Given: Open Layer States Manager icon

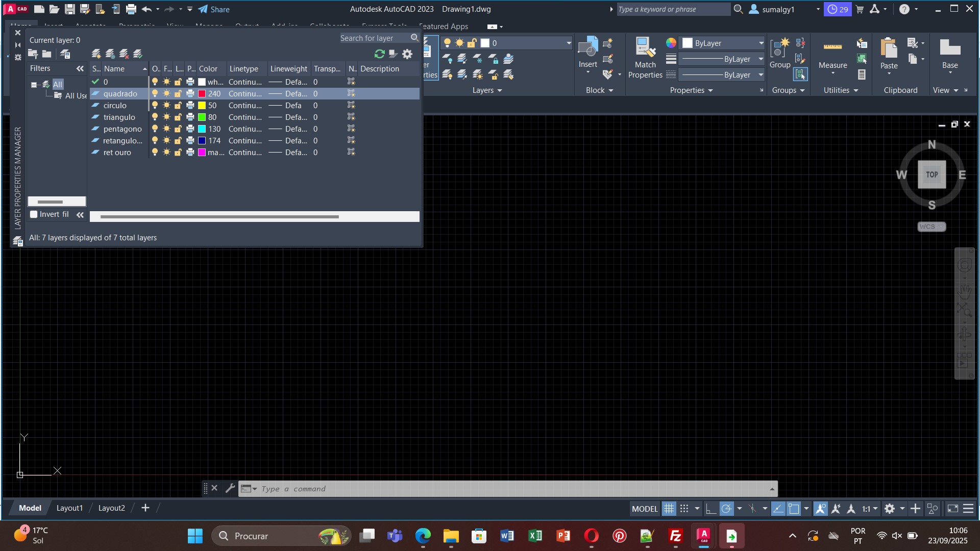Looking at the screenshot, I should coord(65,54).
